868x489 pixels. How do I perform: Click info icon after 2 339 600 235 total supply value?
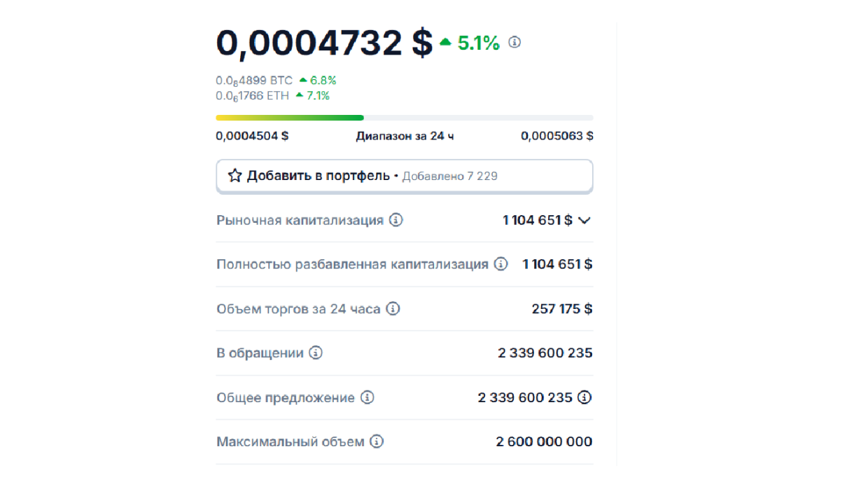[x=584, y=397]
